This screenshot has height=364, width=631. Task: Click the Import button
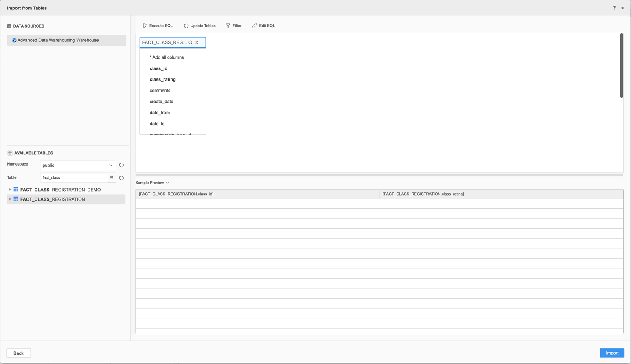[x=612, y=353]
